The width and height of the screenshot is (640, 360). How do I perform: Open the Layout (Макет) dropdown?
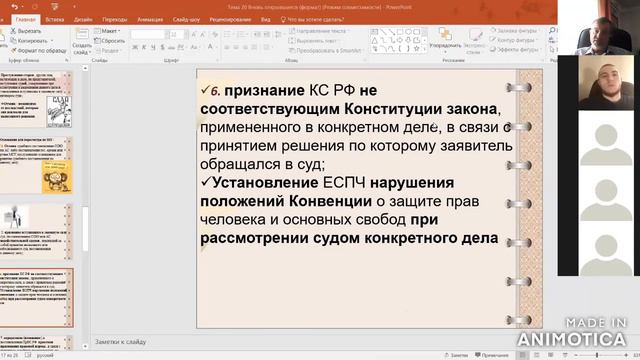[107, 31]
